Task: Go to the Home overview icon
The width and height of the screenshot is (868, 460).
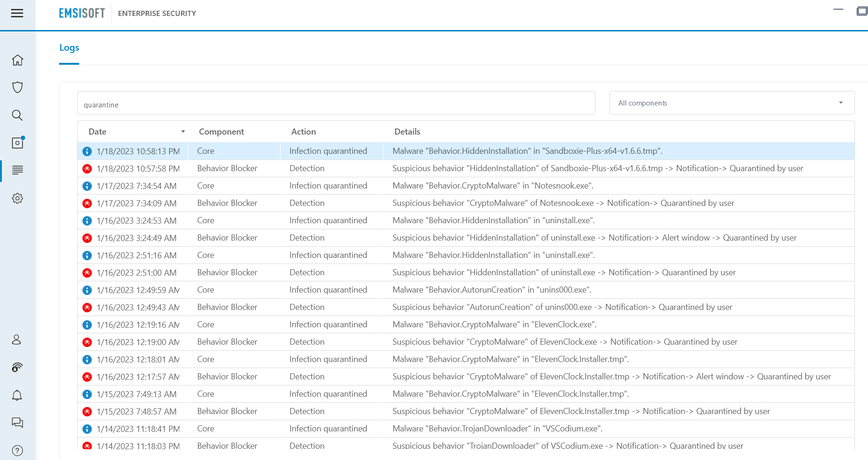Action: click(17, 60)
